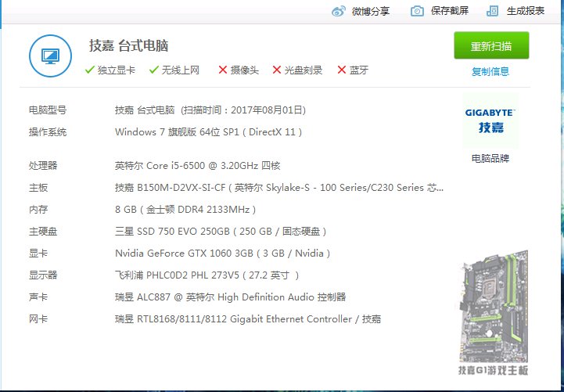The height and width of the screenshot is (392, 564).
Task: Click the red X beside 光盘刻录
Action: pos(277,70)
